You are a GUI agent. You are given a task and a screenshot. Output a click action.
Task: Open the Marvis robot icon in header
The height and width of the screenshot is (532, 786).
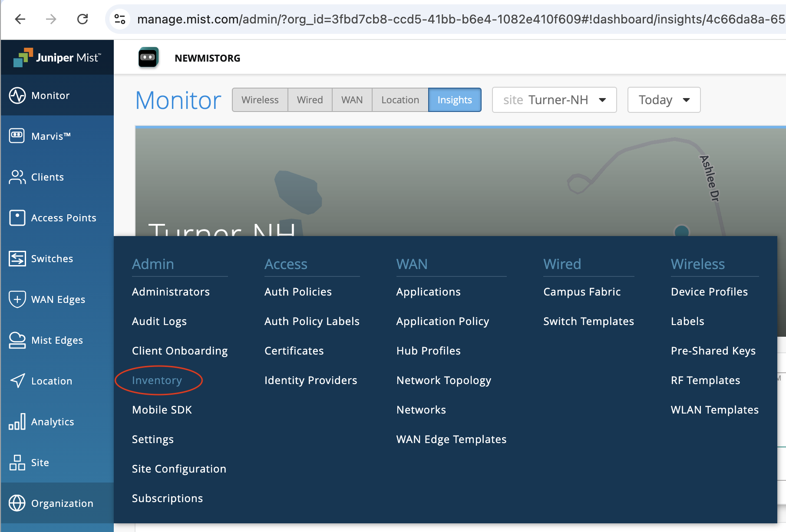[149, 58]
